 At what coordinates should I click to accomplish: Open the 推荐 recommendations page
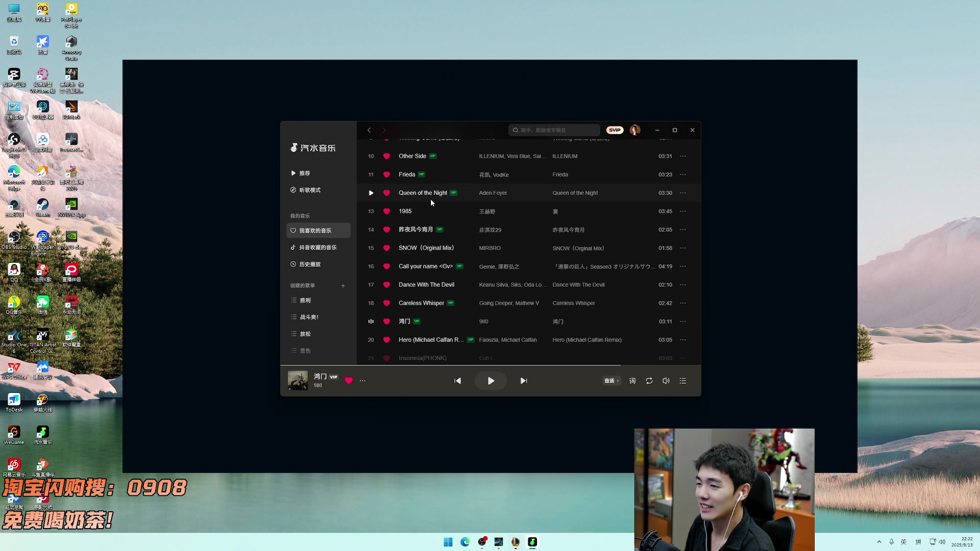(x=318, y=173)
